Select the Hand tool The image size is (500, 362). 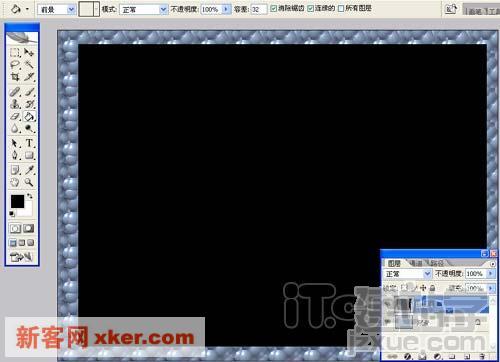15,182
